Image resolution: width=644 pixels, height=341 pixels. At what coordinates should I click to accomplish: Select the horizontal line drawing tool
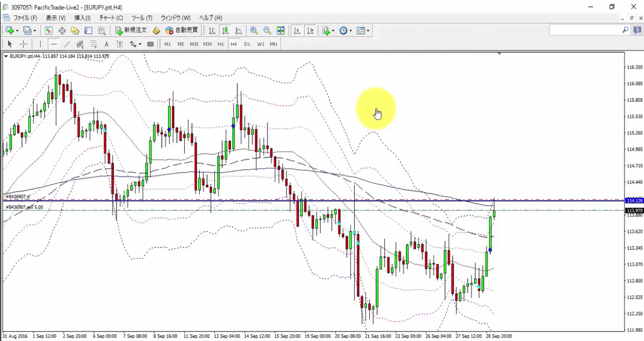(x=54, y=44)
